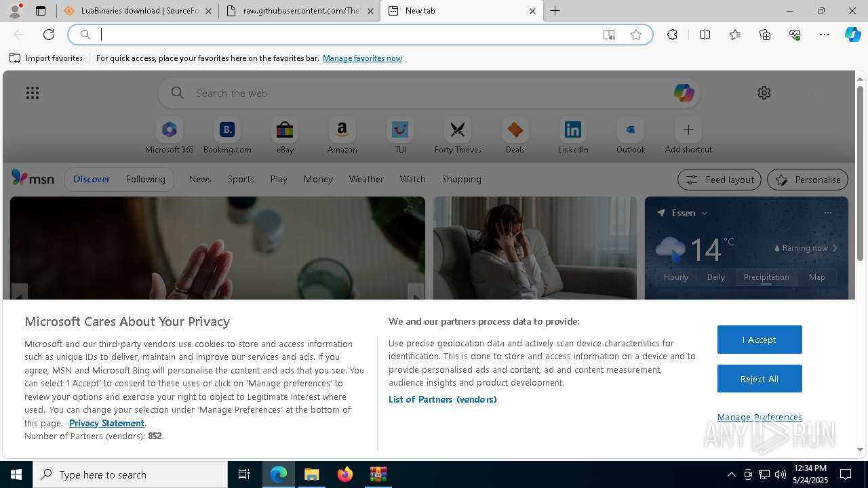Open the Sports menu item

tap(241, 179)
